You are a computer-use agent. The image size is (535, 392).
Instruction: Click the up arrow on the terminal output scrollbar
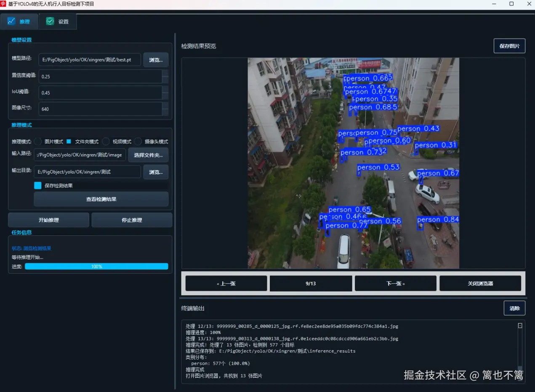[520, 325]
